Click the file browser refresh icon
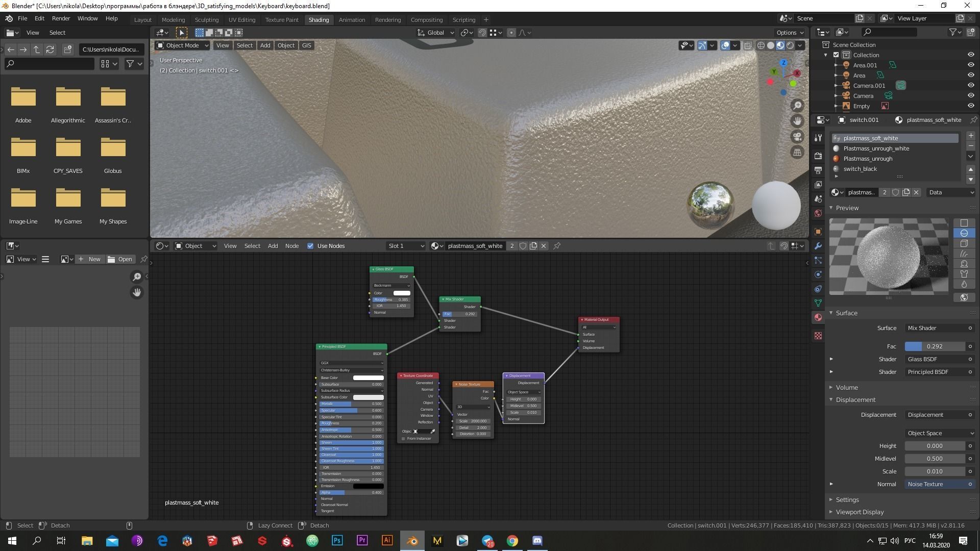The height and width of the screenshot is (551, 980). [50, 49]
